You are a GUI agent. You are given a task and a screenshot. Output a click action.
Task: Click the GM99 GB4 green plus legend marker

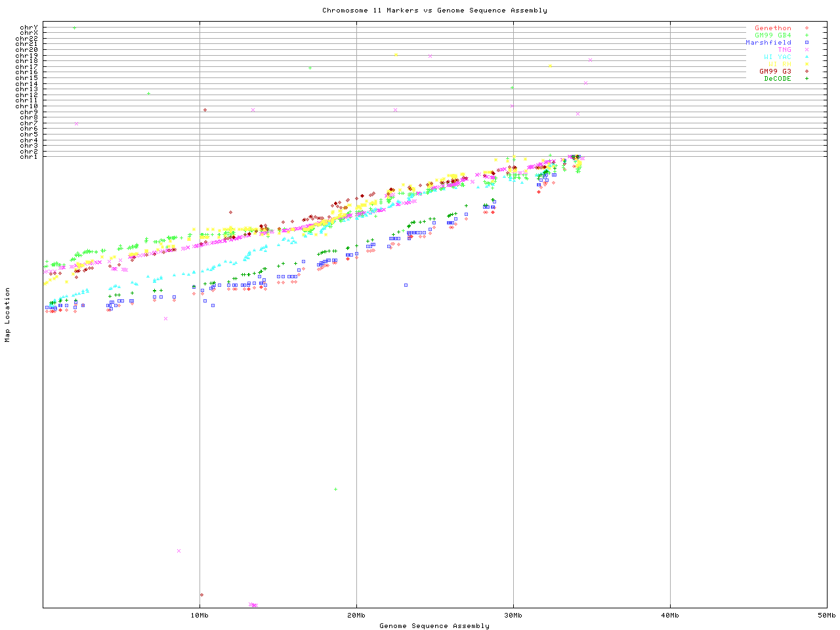tap(807, 35)
